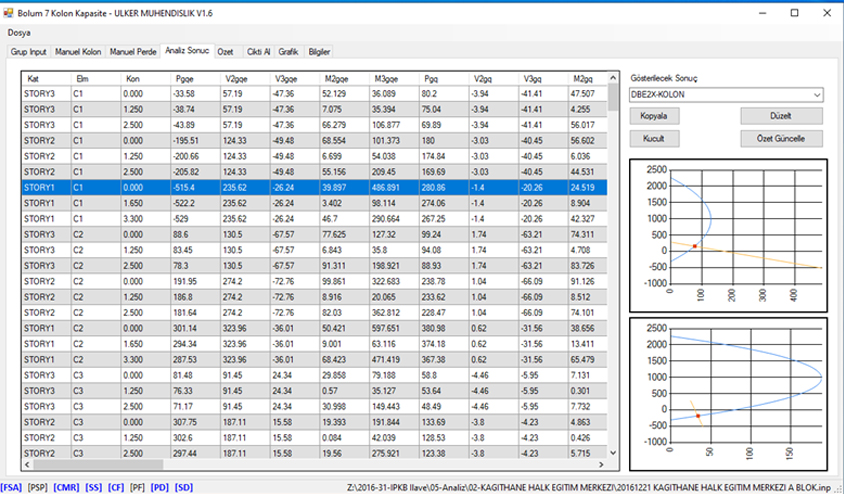Select the highlighted STORY1 C1 0.000 row
The image size is (844, 494).
tap(314, 187)
